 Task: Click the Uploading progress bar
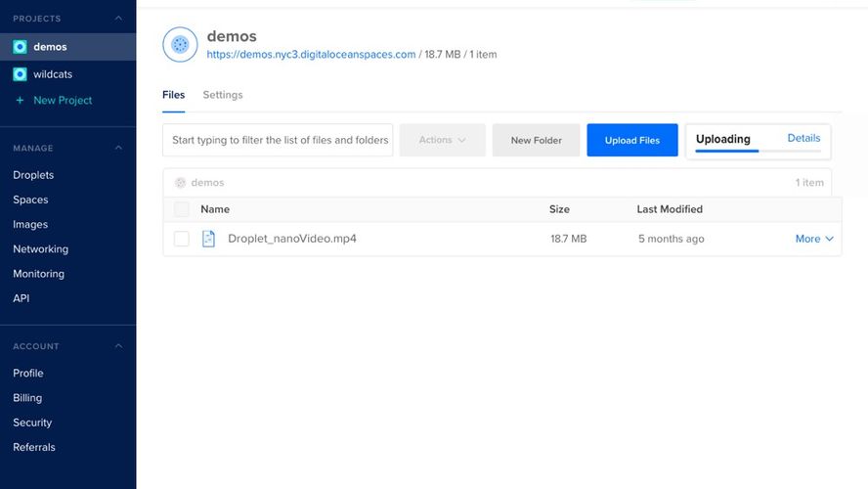[758, 151]
